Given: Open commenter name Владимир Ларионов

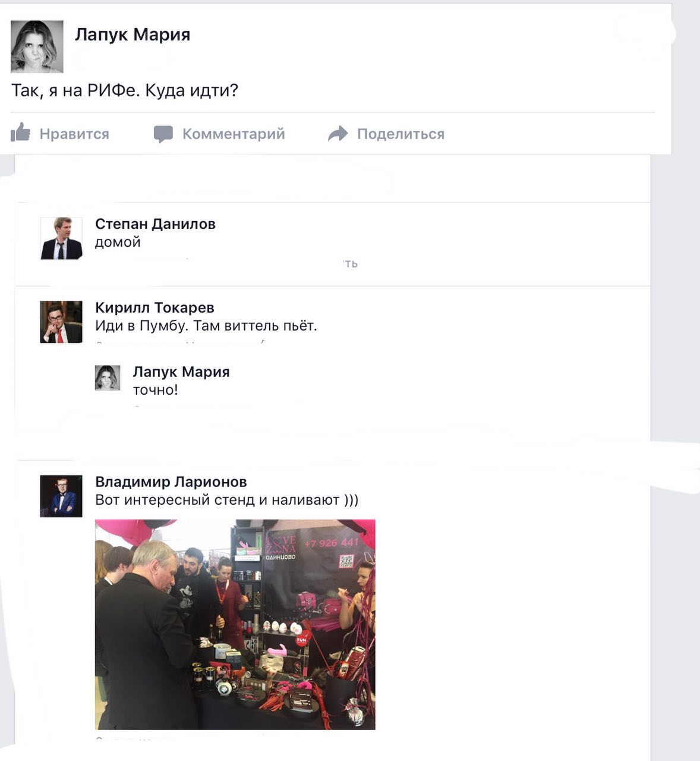Looking at the screenshot, I should (171, 482).
